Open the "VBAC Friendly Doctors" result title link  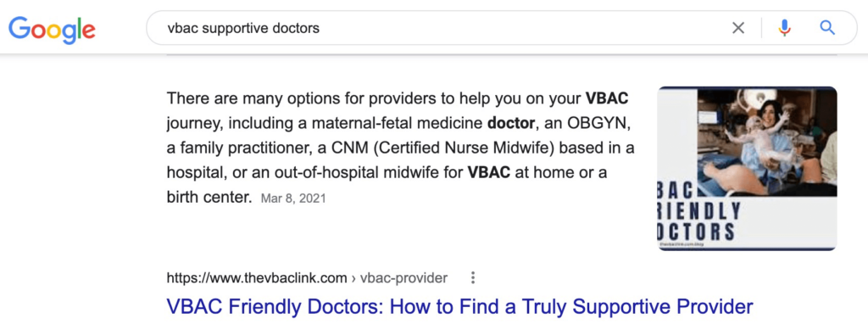coord(459,306)
